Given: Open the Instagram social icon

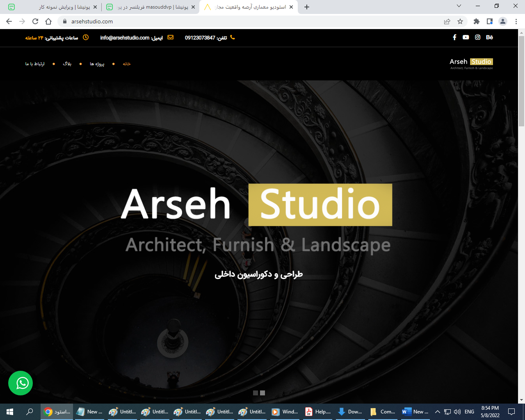Looking at the screenshot, I should (478, 37).
